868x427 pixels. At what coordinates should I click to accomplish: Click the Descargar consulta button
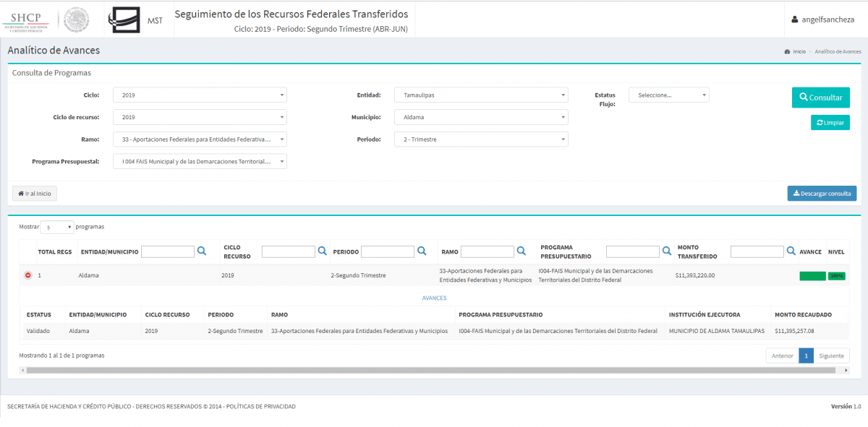(822, 194)
